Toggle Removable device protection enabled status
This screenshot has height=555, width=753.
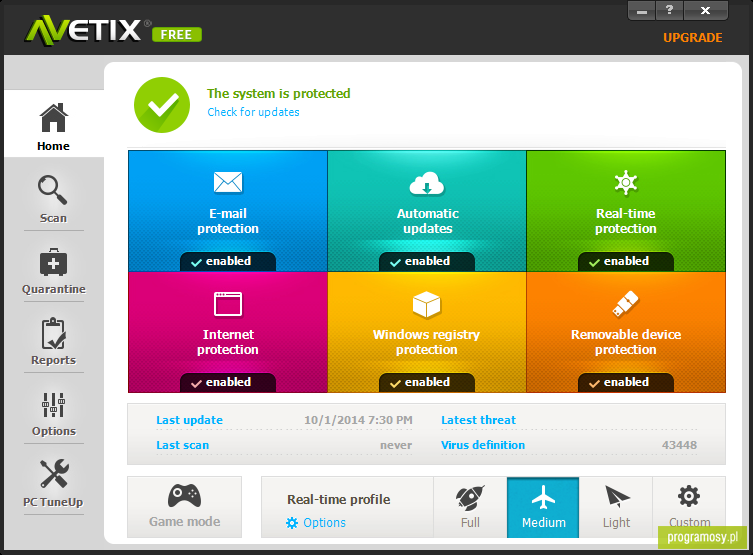point(626,382)
